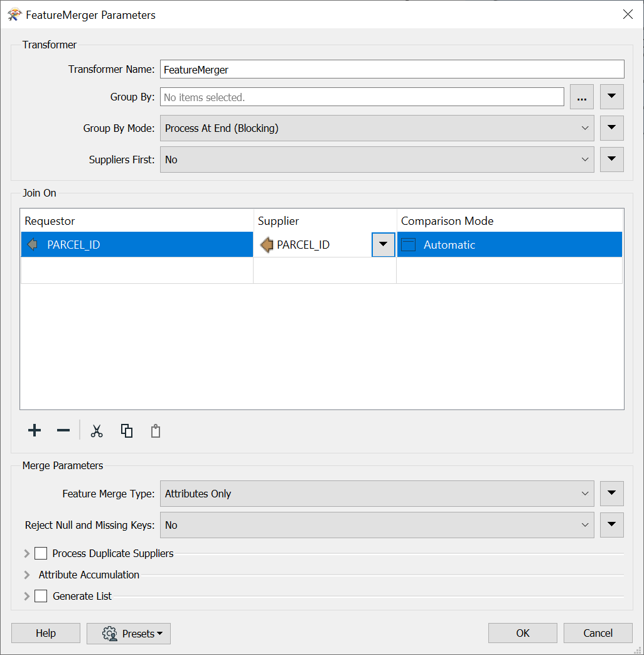The image size is (644, 655).
Task: Confirm settings with the OK button
Action: coord(522,633)
